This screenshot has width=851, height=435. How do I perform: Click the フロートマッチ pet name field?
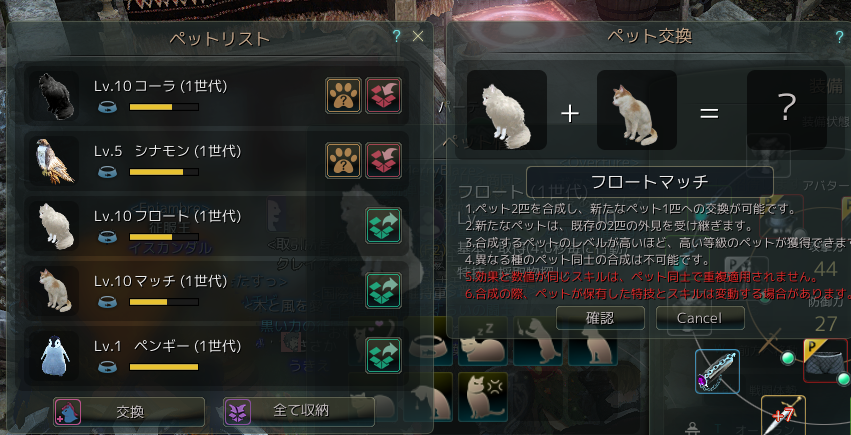coord(650,182)
